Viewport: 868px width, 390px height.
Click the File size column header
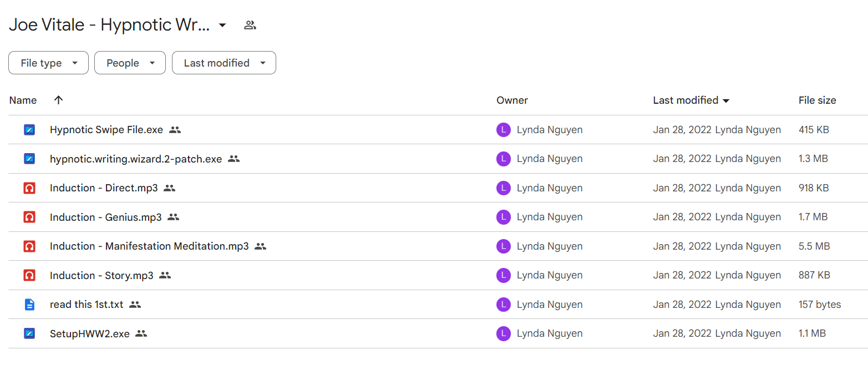pos(817,100)
